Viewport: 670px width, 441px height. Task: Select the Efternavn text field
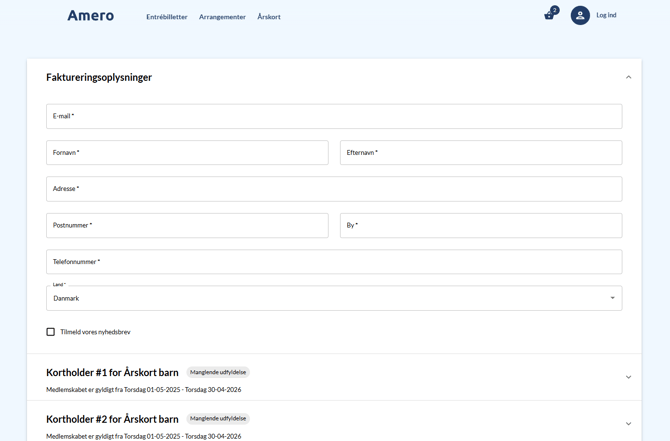point(480,153)
